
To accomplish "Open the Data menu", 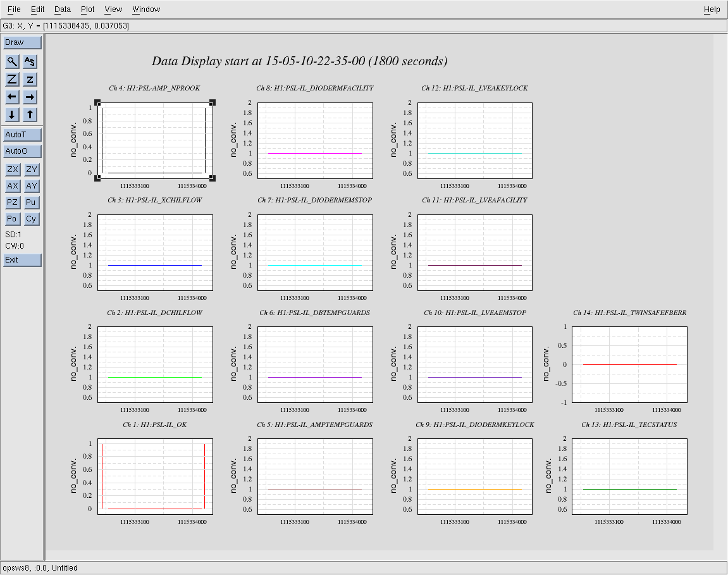I will tap(62, 9).
